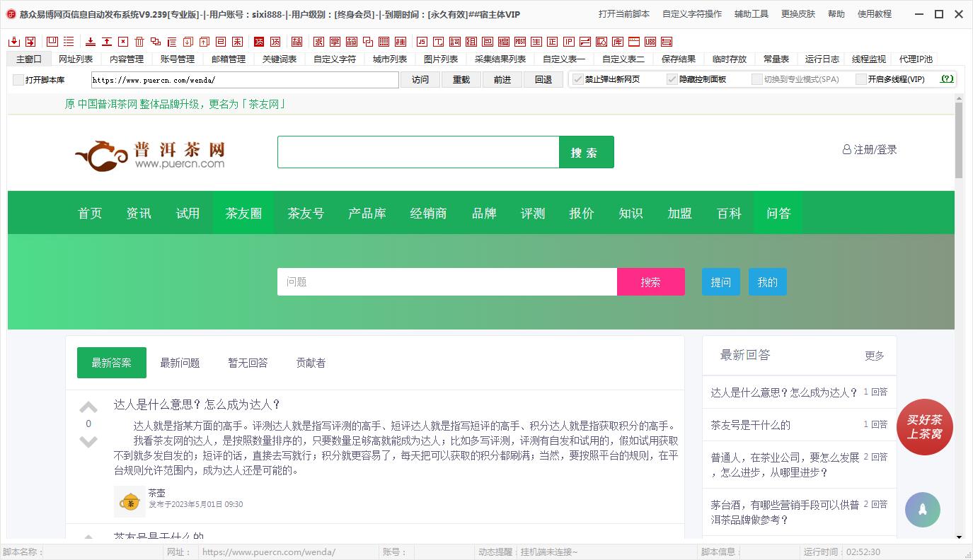The width and height of the screenshot is (973, 560).
Task: Upvote the 达人是什么意思 answer
Action: (x=88, y=407)
